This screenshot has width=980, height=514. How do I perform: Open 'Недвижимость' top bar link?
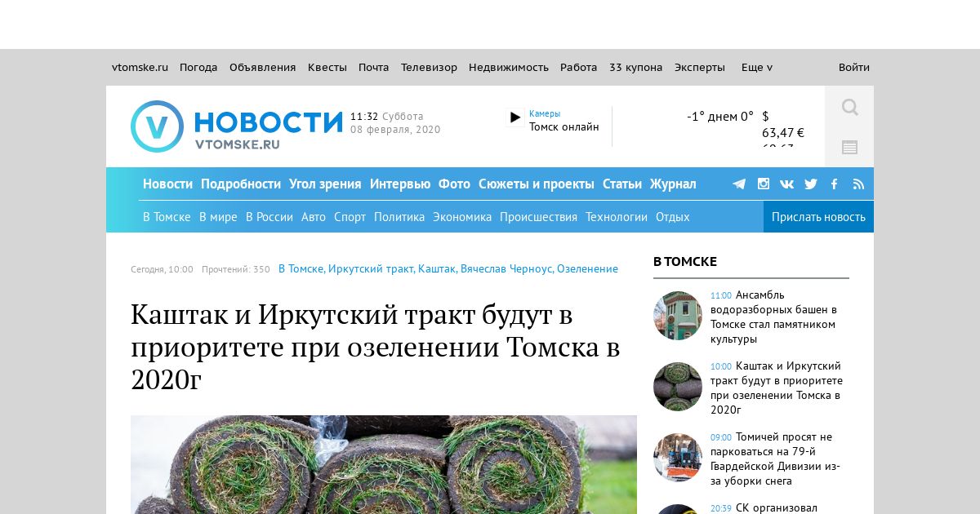point(509,68)
